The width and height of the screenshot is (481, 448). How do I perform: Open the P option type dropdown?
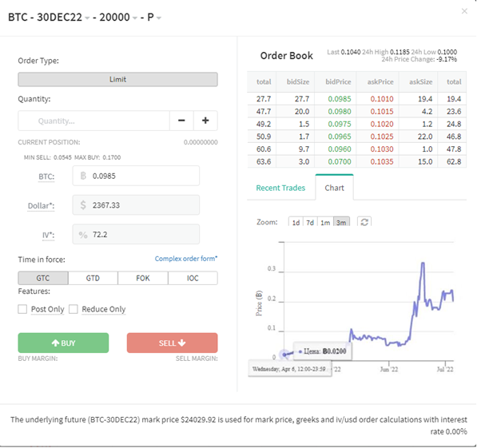tap(158, 18)
